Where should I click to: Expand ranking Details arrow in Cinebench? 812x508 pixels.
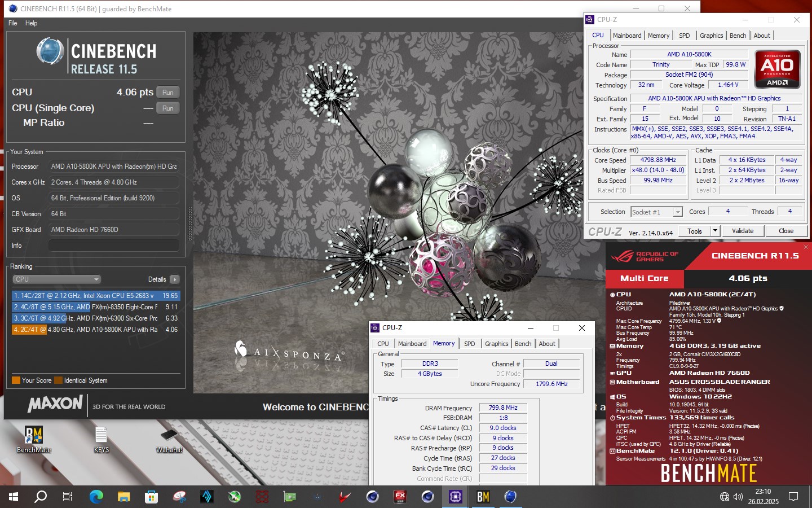[175, 279]
